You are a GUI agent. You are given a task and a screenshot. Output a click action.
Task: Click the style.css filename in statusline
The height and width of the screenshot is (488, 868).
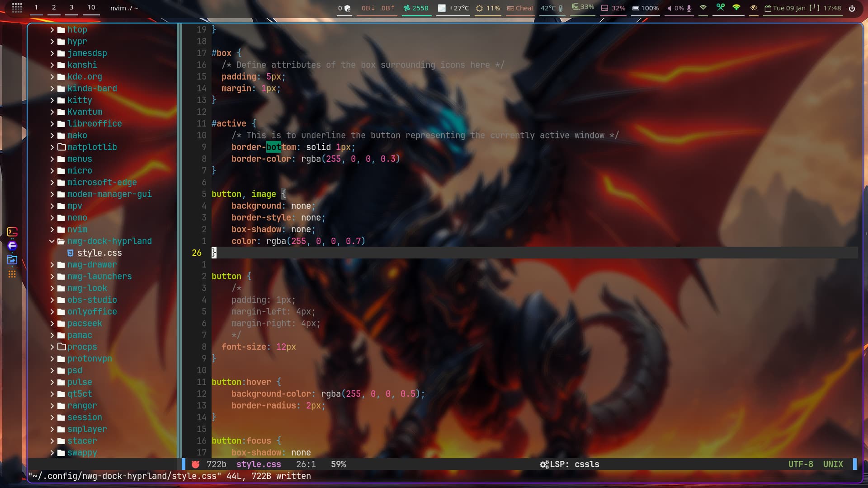click(x=259, y=465)
